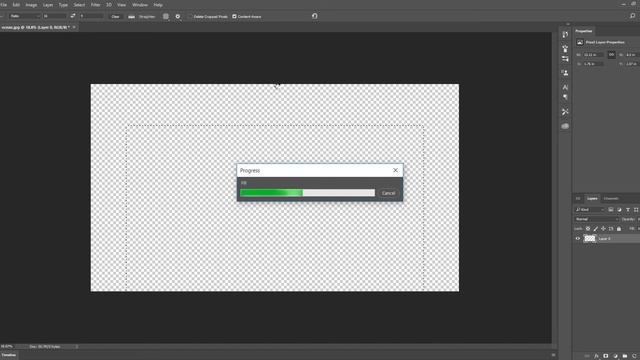Click the Pixel Layer Properties icon

tap(580, 42)
